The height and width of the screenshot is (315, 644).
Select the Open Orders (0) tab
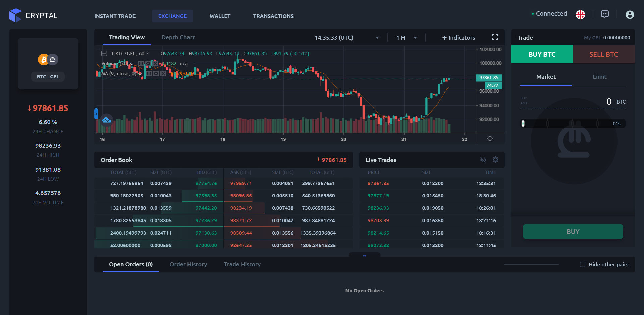131,264
